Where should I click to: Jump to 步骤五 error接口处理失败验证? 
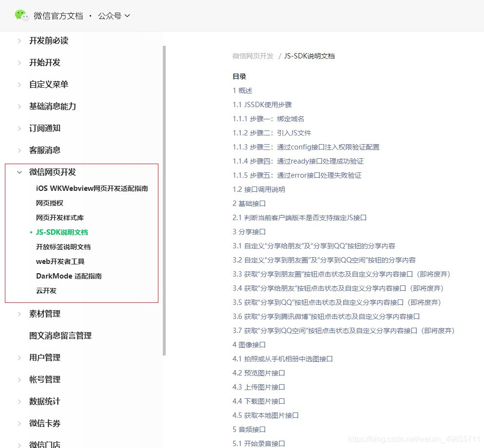(297, 175)
